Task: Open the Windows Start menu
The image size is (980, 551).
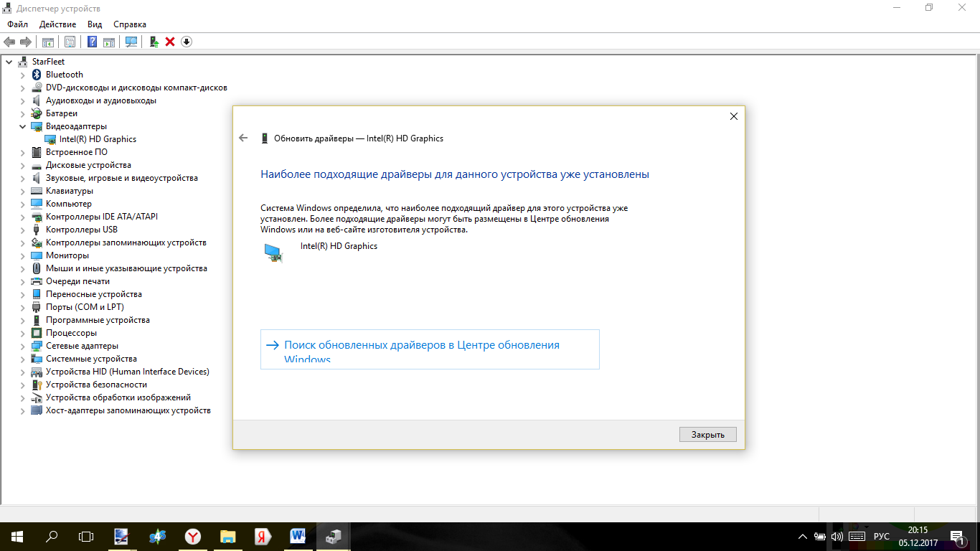Action: pos(17,536)
